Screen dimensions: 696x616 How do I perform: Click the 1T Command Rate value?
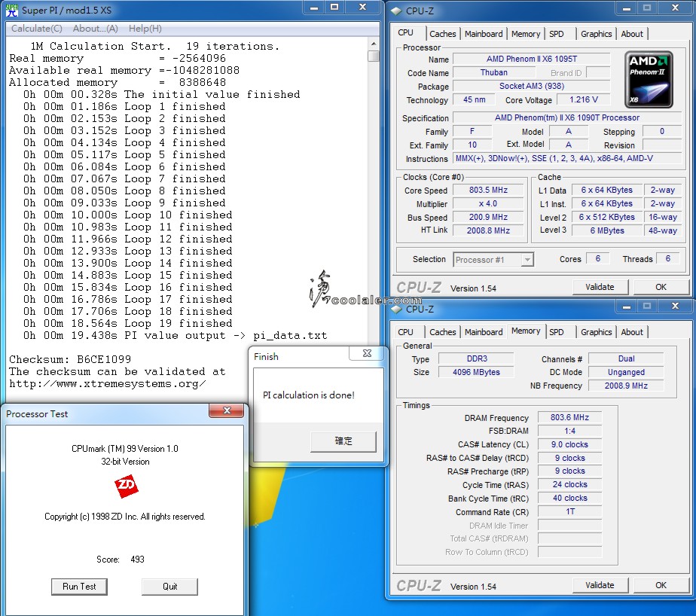[569, 512]
